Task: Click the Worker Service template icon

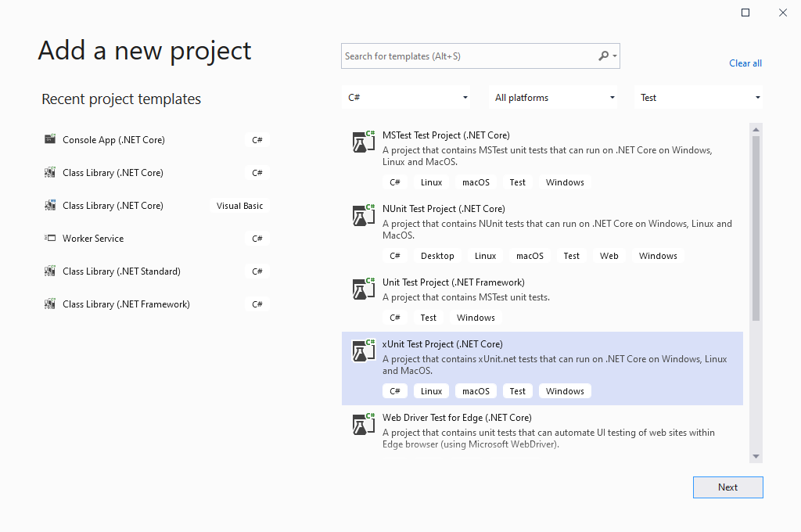Action: 50,238
